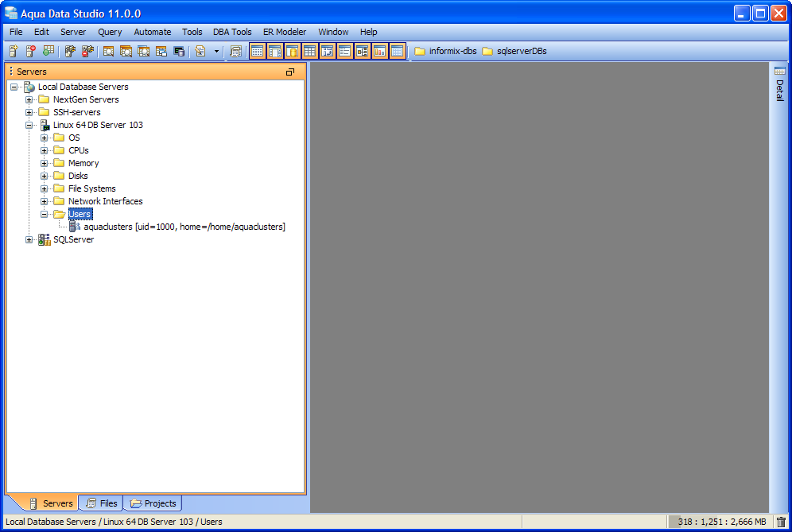This screenshot has width=792, height=532.
Task: Toggle the highlighted database cylinder button
Action: 293,51
